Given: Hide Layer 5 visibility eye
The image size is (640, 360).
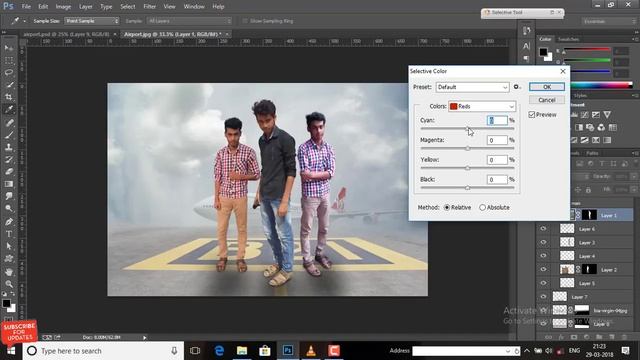Looking at the screenshot, I should pyautogui.click(x=543, y=283).
